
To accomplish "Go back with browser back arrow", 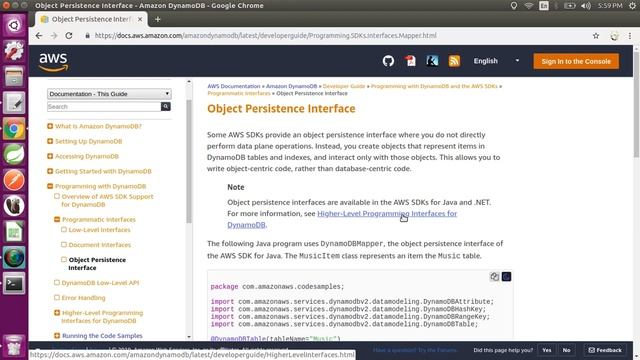I will [x=39, y=36].
